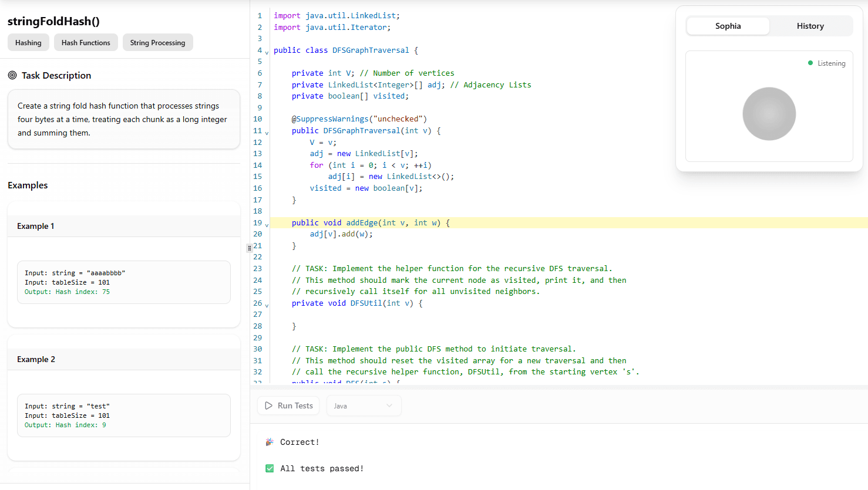The width and height of the screenshot is (868, 490).
Task: Click the green checkmark beside All tests passed
Action: pyautogui.click(x=270, y=468)
